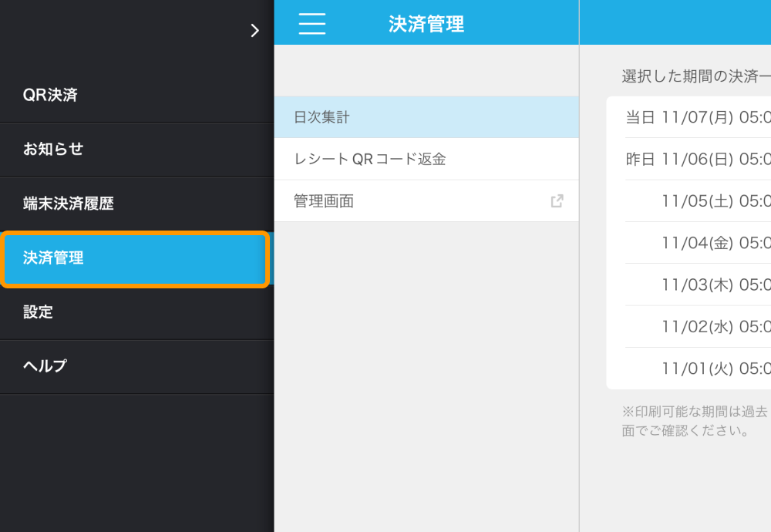Choose the 11/05(土) date row

[714, 201]
